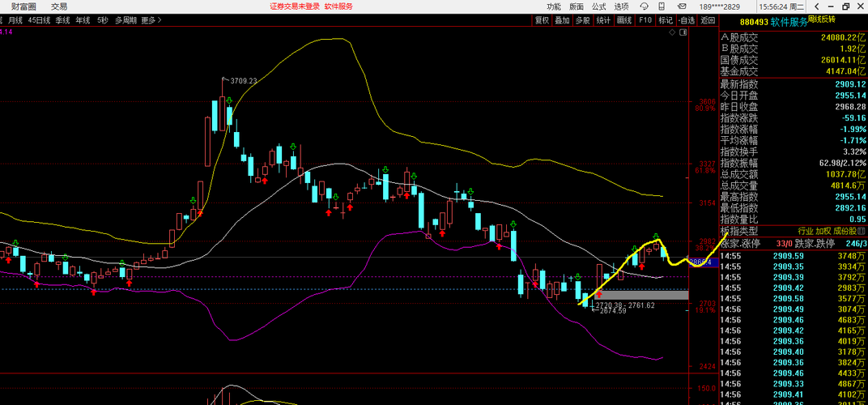
Task: Open the 选项 menu
Action: (621, 6)
